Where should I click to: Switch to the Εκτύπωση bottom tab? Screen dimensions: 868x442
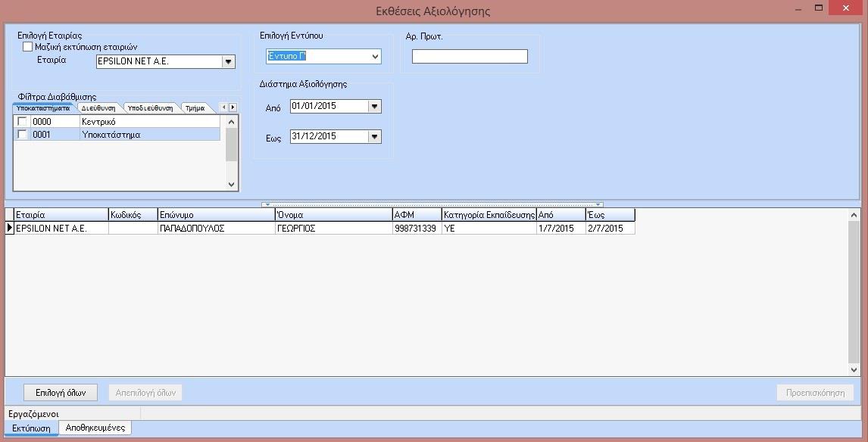(31, 428)
